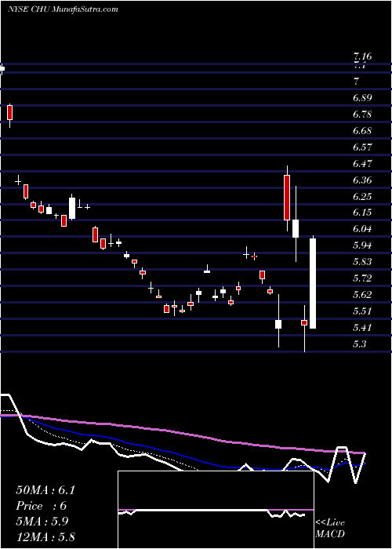Click the 5.62 price axis label
This screenshot has width=392, height=549.
pos(362,294)
